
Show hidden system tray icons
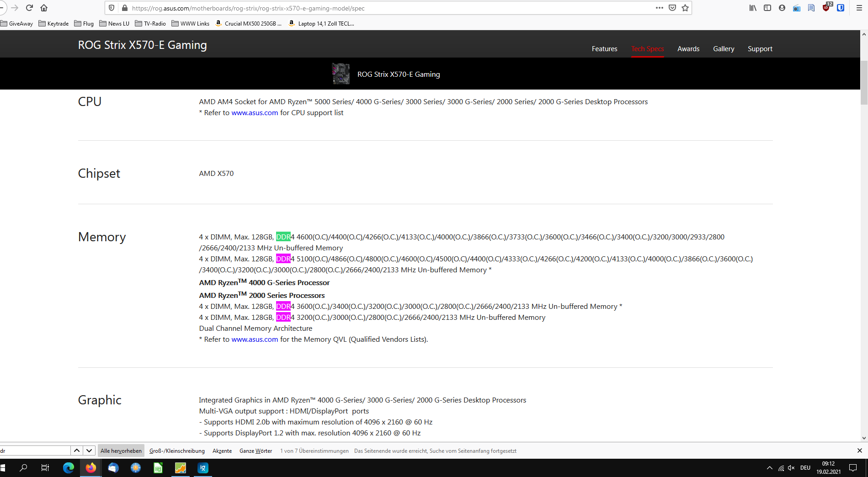click(x=769, y=468)
